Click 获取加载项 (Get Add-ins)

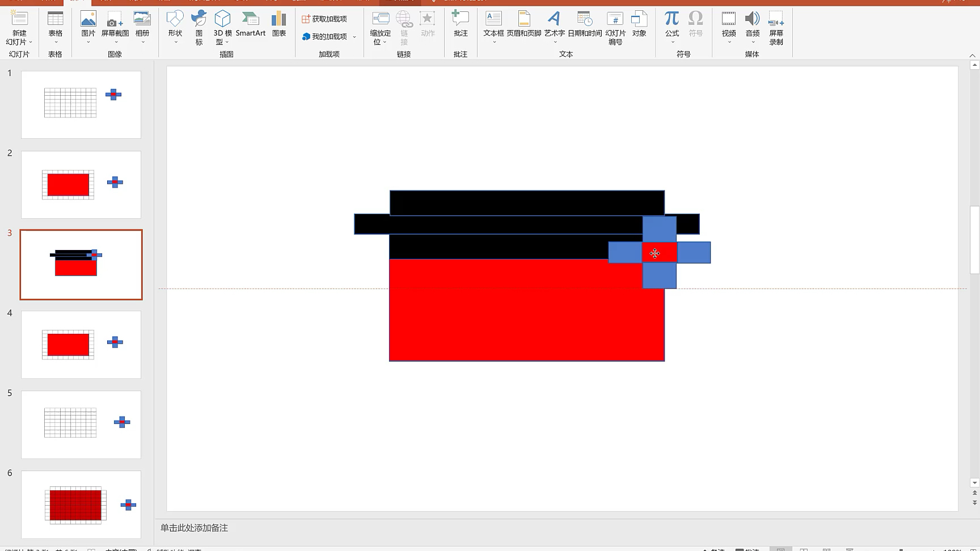pyautogui.click(x=324, y=19)
